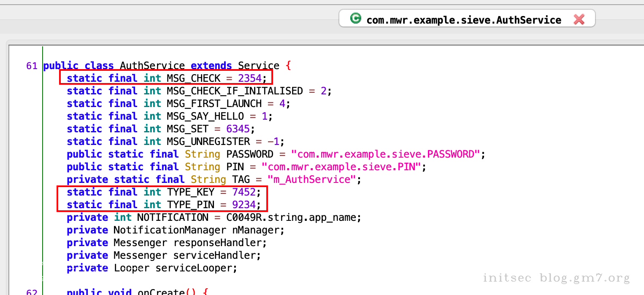Image resolution: width=644 pixels, height=295 pixels.
Task: Click the TYPE_PIN value 9234
Action: pos(244,205)
